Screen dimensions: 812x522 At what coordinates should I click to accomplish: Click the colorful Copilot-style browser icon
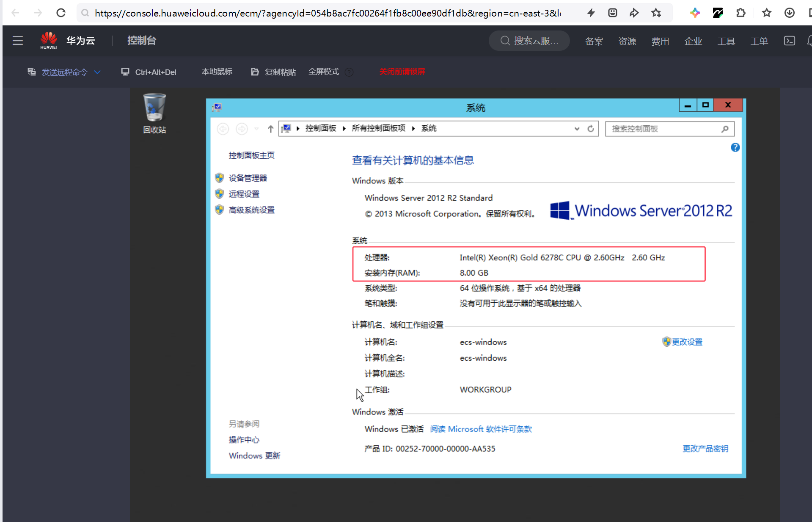[695, 13]
